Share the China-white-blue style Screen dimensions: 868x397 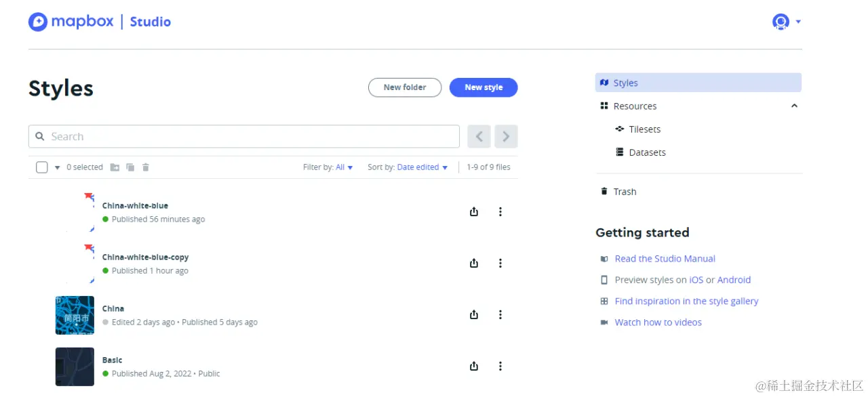(x=474, y=212)
